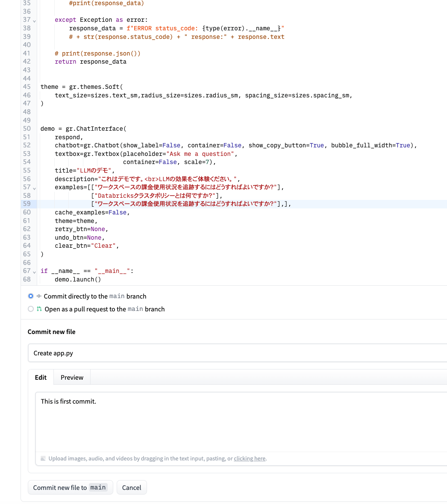Click line number 45 in the gutter
Image resolution: width=447 pixels, height=504 pixels.
(26, 87)
